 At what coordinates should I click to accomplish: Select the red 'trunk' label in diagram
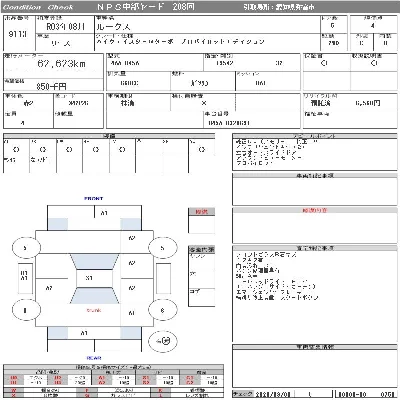(94, 310)
